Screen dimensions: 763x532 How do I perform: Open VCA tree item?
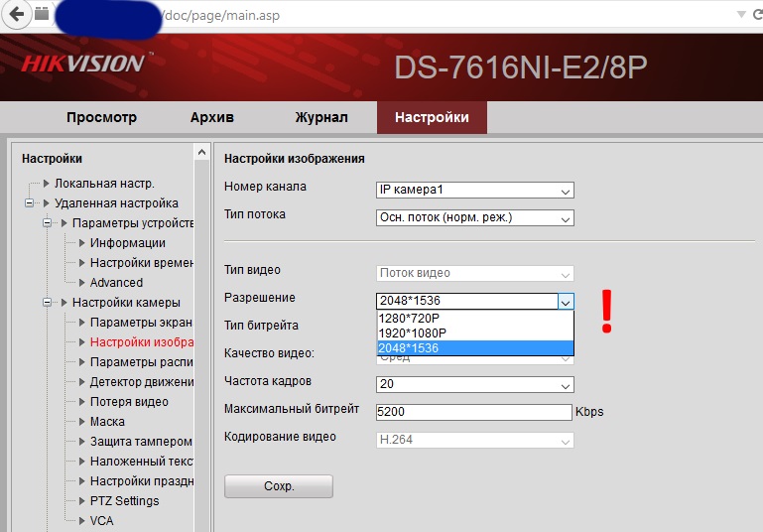coord(102,521)
